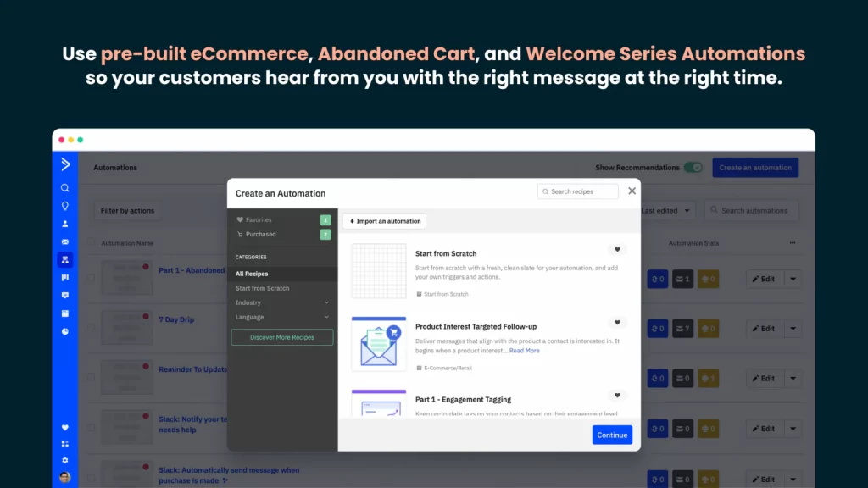Open the Reports pie chart icon in the sidebar
868x488 pixels.
[x=64, y=331]
